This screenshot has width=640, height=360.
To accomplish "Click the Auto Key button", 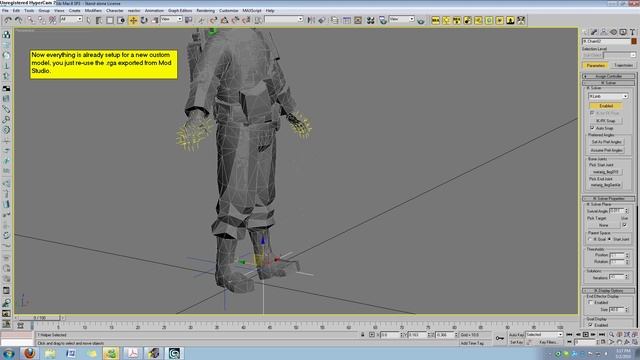I will pos(516,335).
